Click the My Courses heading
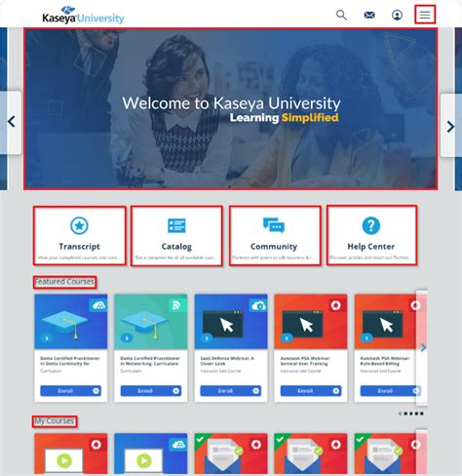 [x=55, y=421]
